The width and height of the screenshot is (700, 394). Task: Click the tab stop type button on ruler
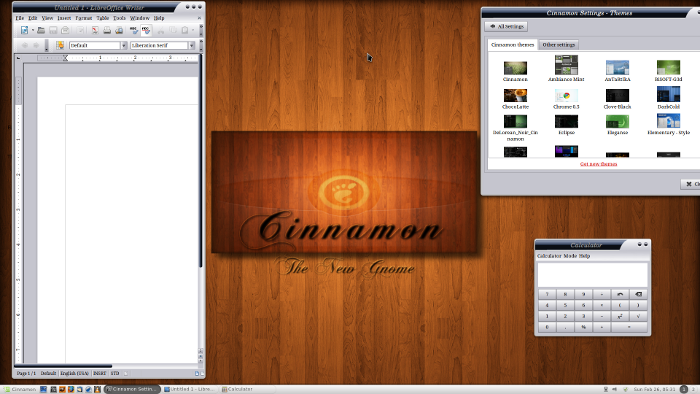(18, 58)
